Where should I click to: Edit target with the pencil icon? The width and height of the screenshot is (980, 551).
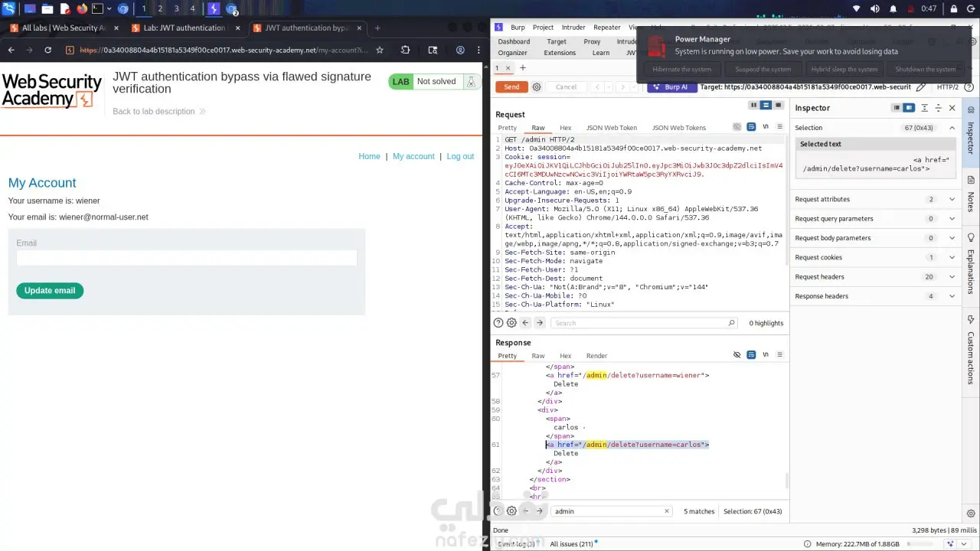921,87
